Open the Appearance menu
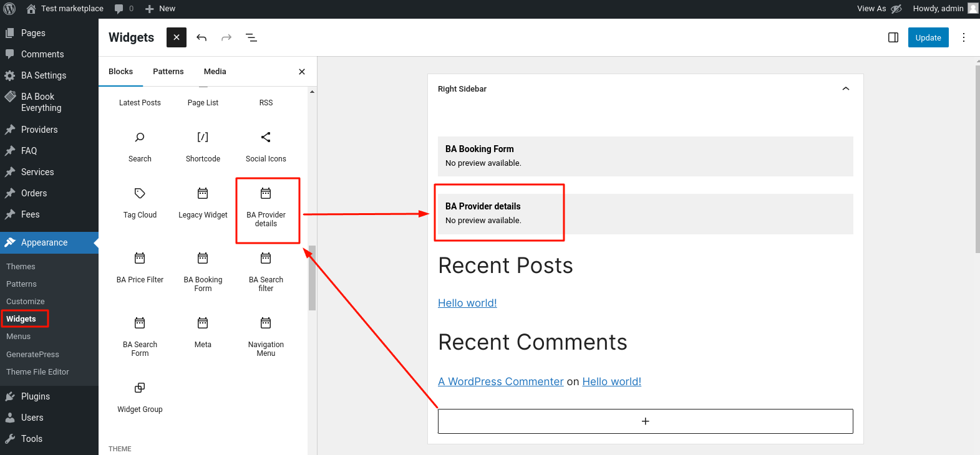Image resolution: width=980 pixels, height=455 pixels. (49, 242)
